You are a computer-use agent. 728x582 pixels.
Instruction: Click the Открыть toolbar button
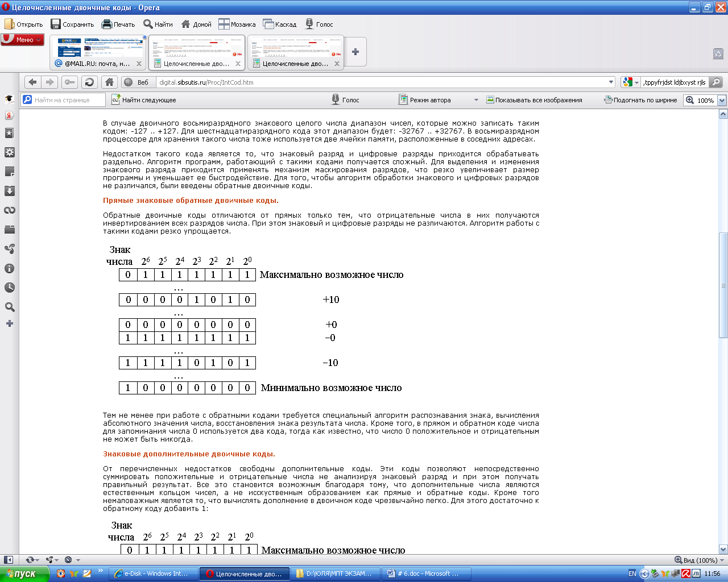coord(24,24)
